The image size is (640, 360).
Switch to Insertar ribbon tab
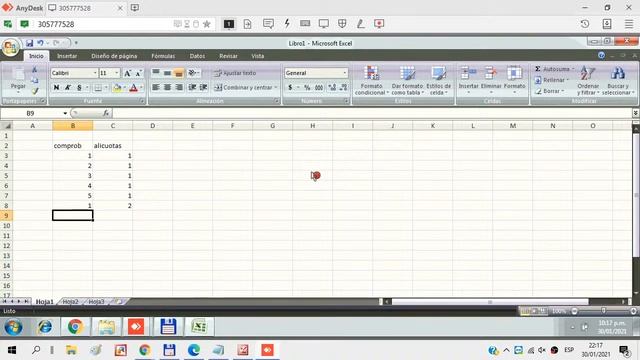[x=67, y=56]
